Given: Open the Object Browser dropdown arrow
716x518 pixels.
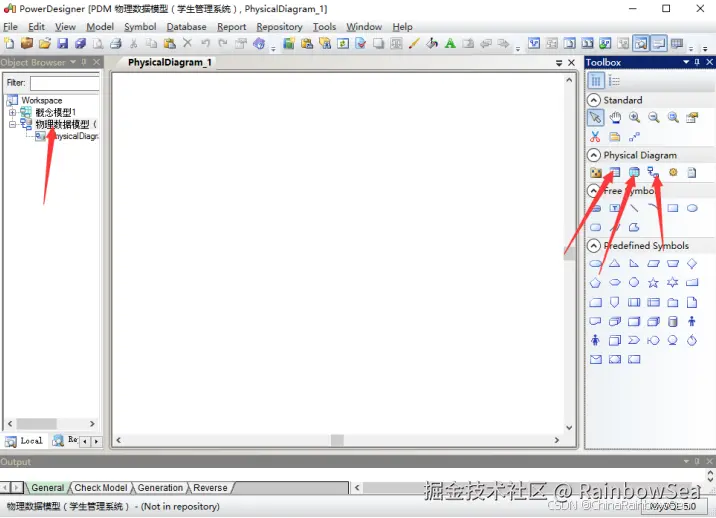Looking at the screenshot, I should 73,62.
